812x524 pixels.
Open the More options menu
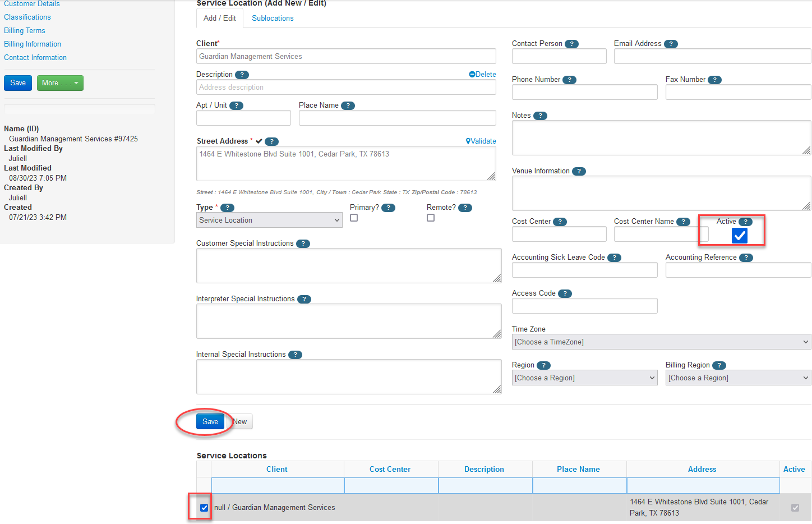pos(60,82)
